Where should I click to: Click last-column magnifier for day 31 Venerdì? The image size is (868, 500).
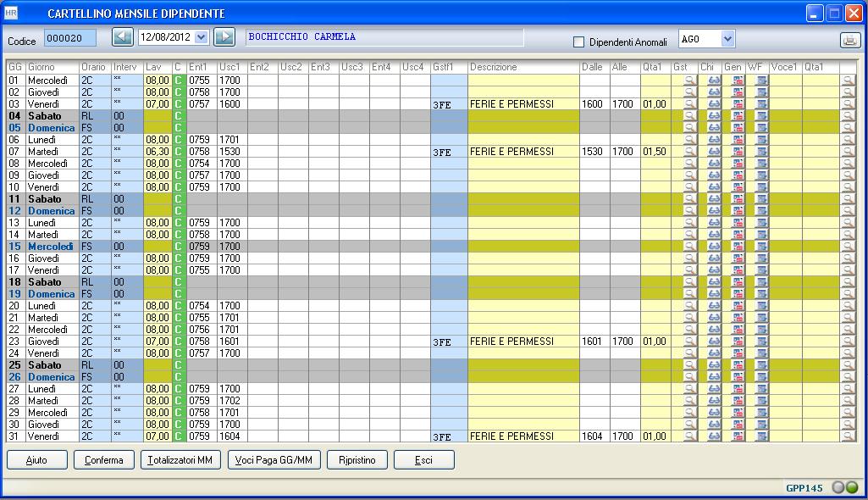[848, 436]
